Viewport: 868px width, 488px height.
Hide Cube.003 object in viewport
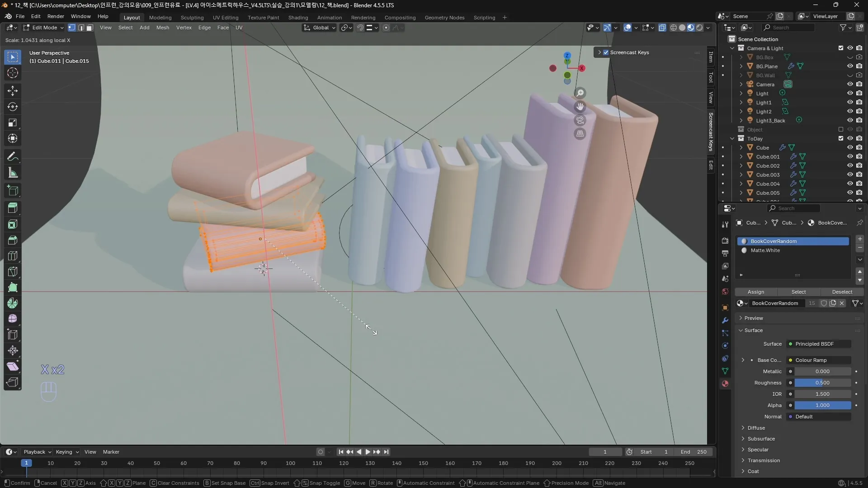(850, 175)
